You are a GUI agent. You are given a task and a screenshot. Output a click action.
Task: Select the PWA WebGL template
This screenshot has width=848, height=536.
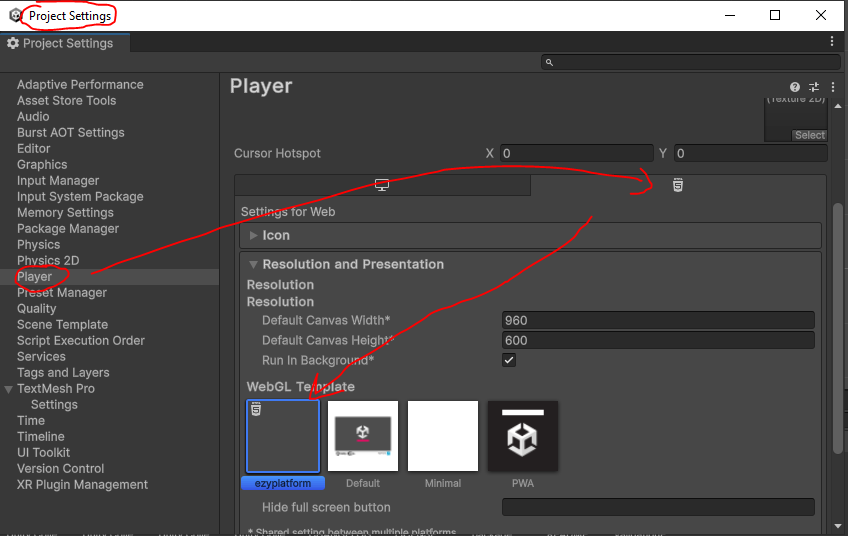pyautogui.click(x=522, y=436)
